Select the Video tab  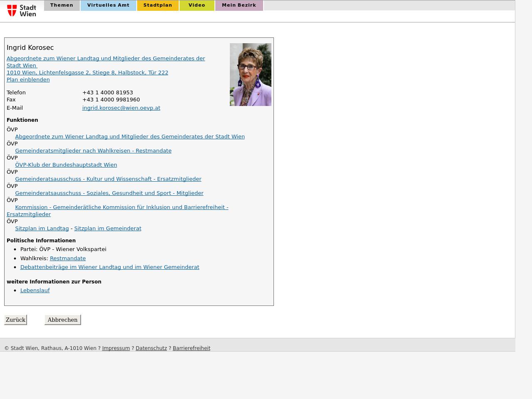click(197, 5)
